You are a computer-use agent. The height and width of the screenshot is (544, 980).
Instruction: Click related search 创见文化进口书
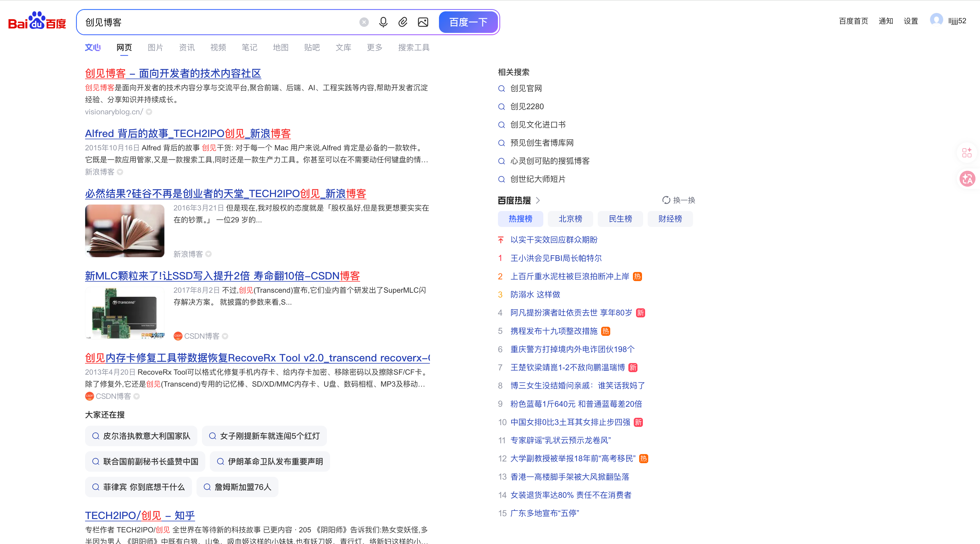[x=538, y=125]
